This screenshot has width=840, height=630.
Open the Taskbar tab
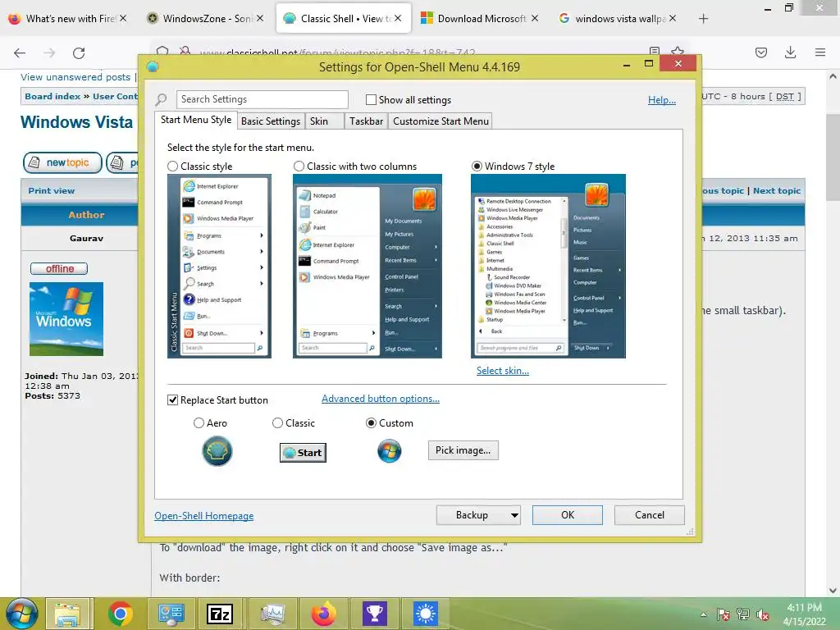(x=366, y=121)
